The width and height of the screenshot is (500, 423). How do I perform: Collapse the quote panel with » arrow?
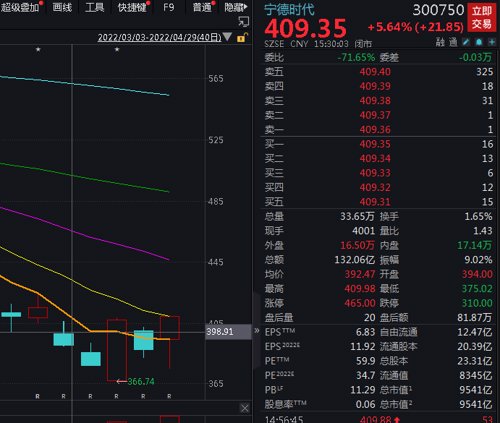click(257, 331)
